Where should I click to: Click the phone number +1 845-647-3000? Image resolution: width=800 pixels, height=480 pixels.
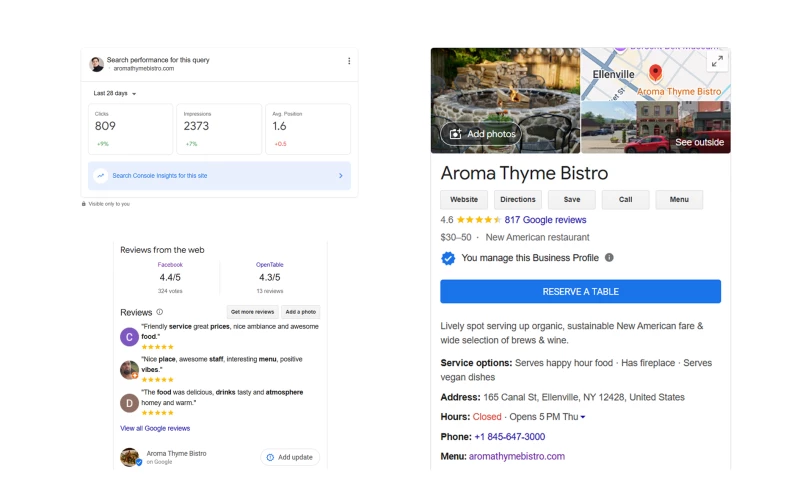click(510, 437)
